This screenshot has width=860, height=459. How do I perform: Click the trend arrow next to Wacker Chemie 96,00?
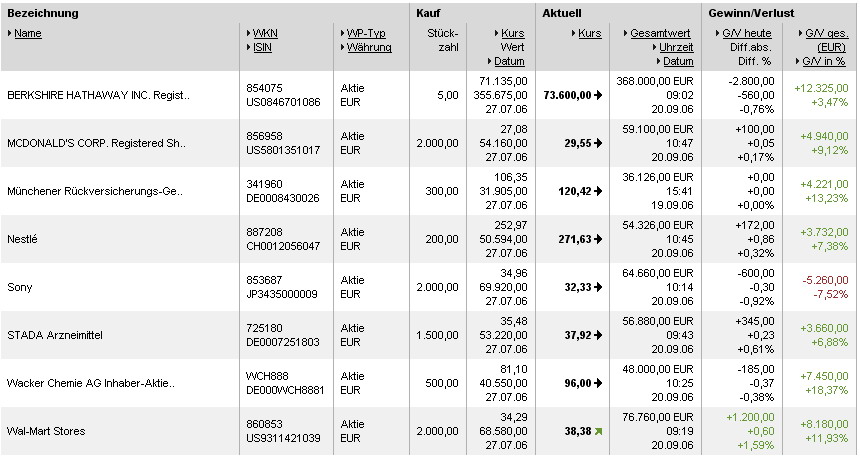[x=598, y=383]
